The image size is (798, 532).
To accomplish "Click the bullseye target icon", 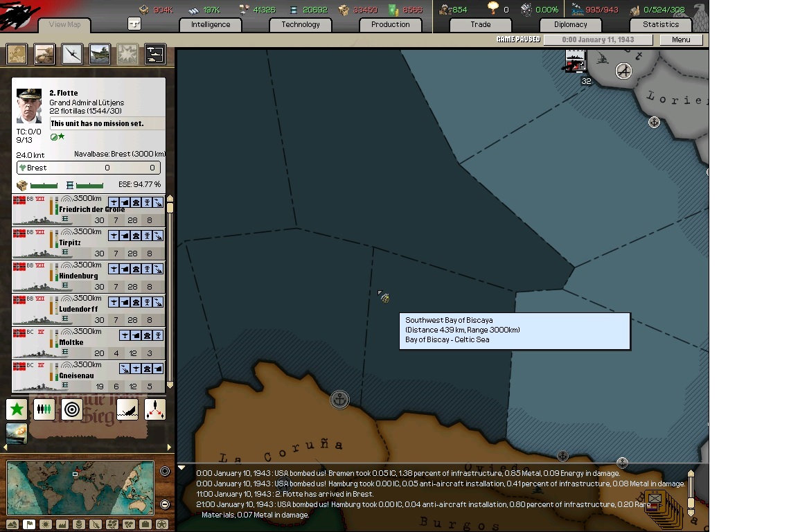I will 72,409.
